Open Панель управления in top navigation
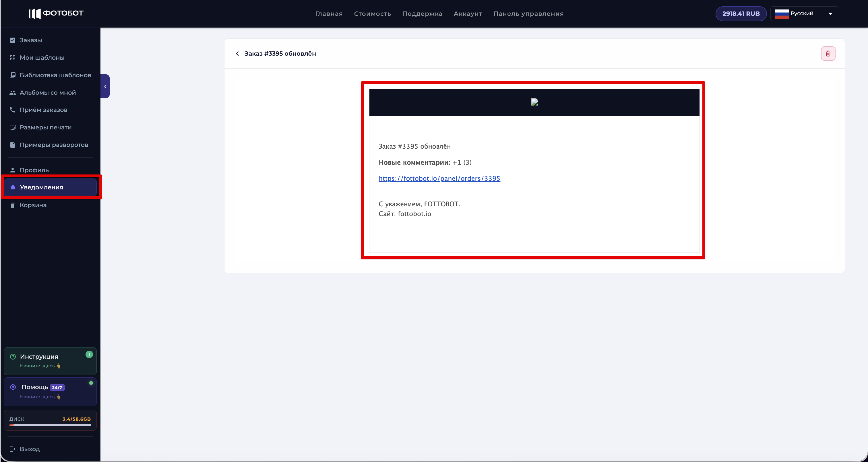The height and width of the screenshot is (462, 868). pyautogui.click(x=528, y=14)
